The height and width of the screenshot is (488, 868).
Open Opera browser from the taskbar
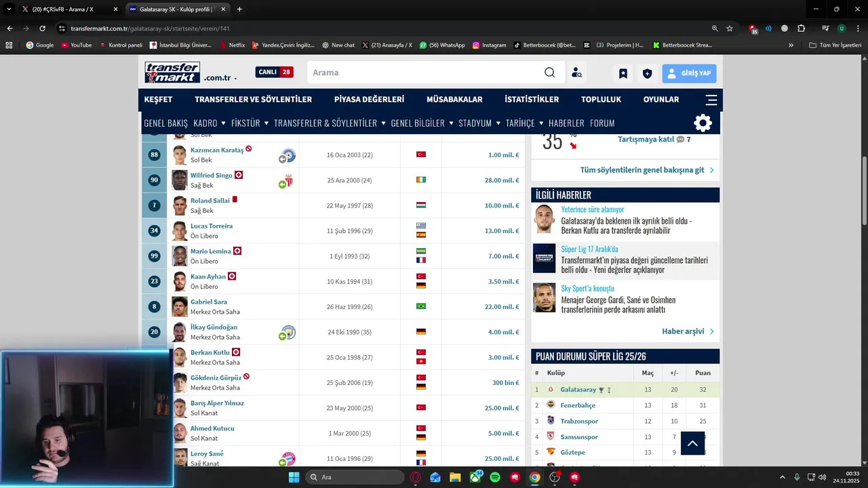tap(415, 477)
